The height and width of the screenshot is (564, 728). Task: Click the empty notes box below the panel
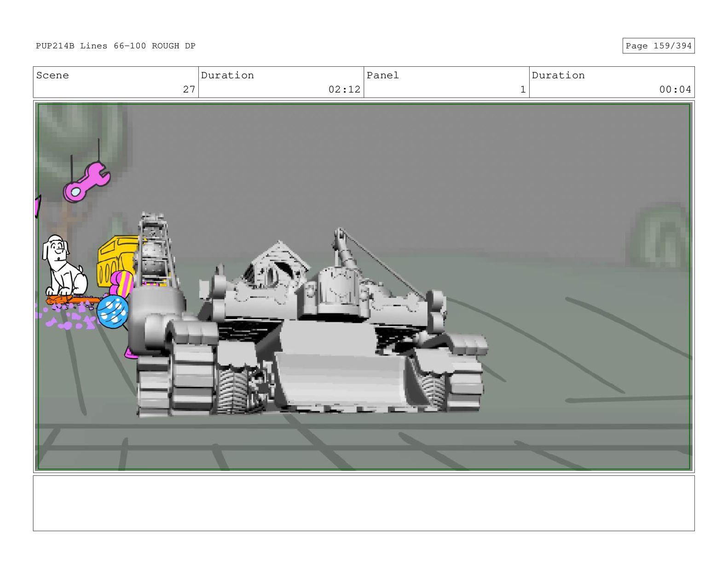click(x=364, y=503)
